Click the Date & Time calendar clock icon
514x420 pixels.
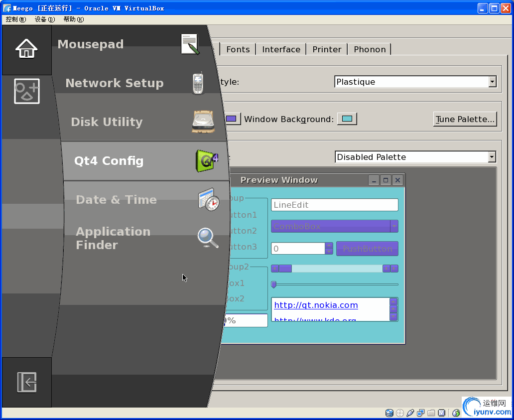point(209,200)
